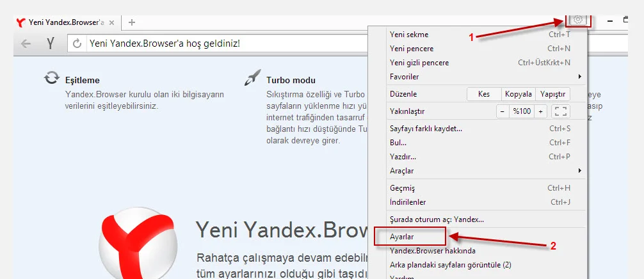The image size is (644, 279).
Task: Open Yeni gizli pencere menu item
Action: pos(419,63)
